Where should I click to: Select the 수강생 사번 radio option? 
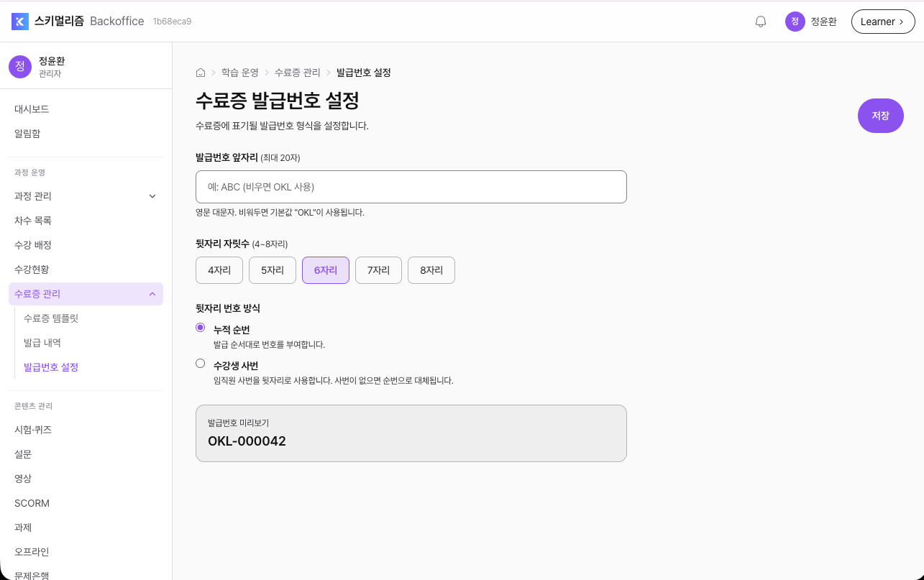click(201, 364)
